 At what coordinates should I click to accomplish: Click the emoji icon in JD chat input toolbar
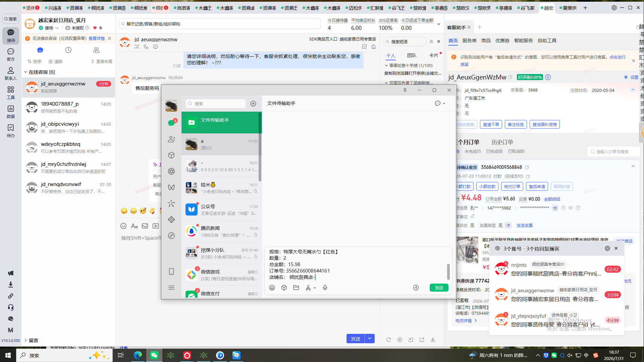pyautogui.click(x=123, y=226)
